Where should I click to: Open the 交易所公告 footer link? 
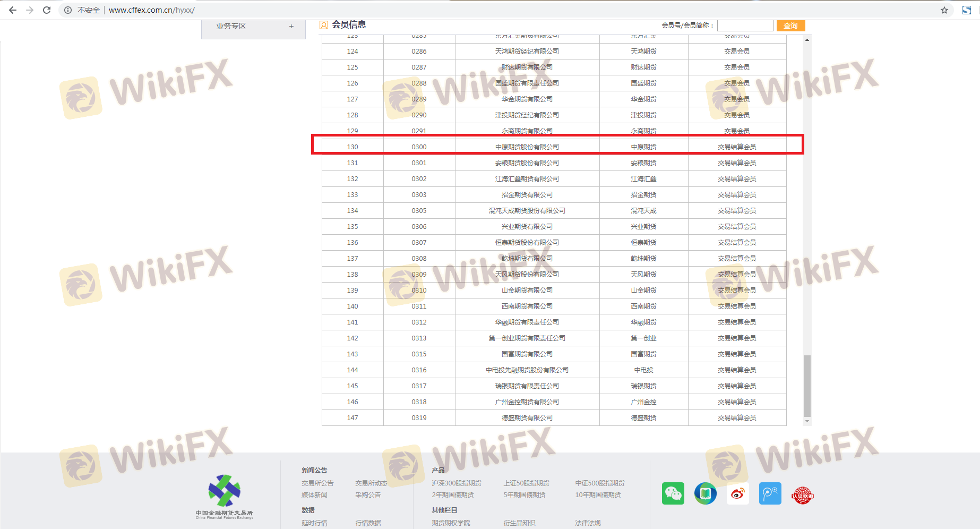tap(317, 483)
